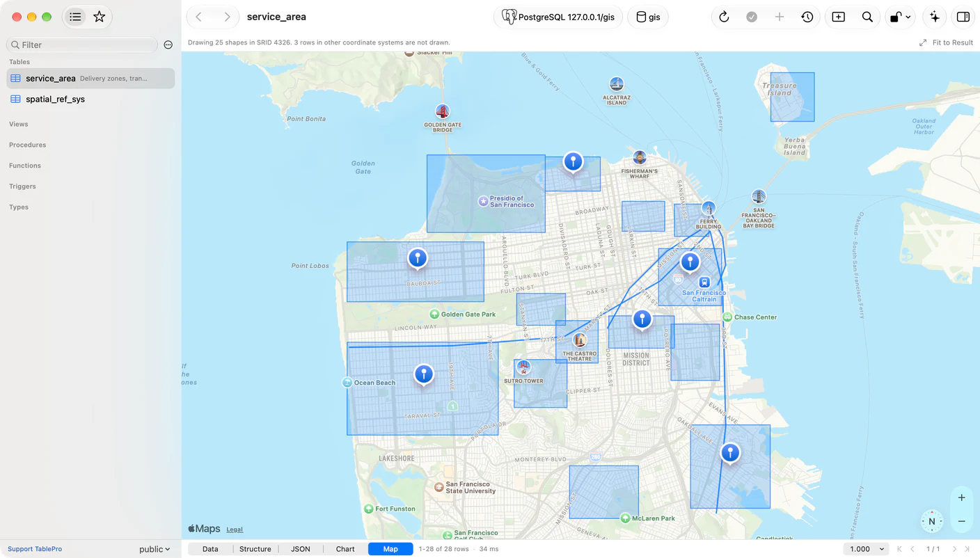
Task: Select the Map tab
Action: pyautogui.click(x=390, y=549)
